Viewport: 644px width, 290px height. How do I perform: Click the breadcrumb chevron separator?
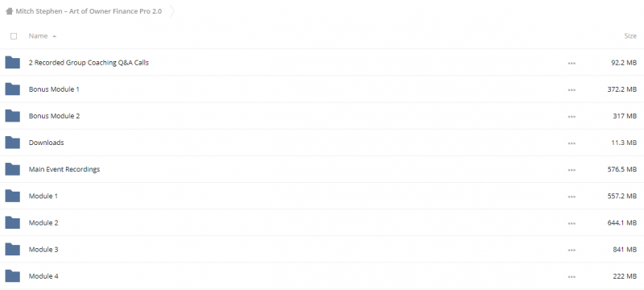172,11
